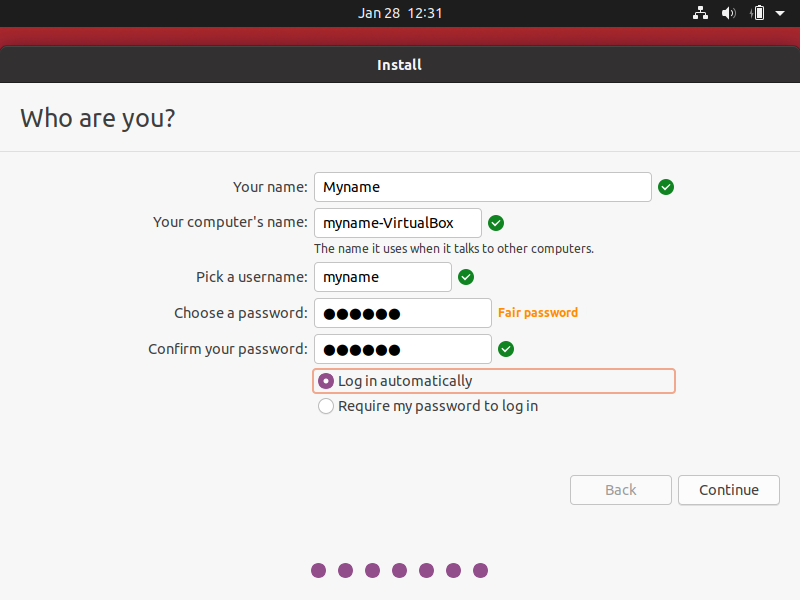Click the 'Your name:' label
Screen dimensions: 800x600
tap(270, 187)
